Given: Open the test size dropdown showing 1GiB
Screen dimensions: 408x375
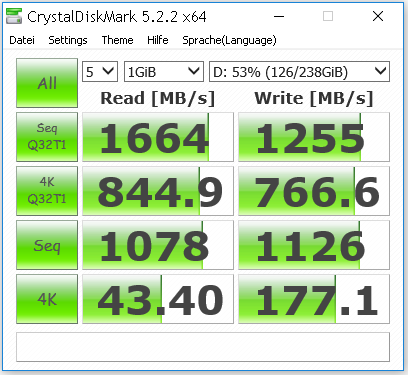Looking at the screenshot, I should point(164,71).
